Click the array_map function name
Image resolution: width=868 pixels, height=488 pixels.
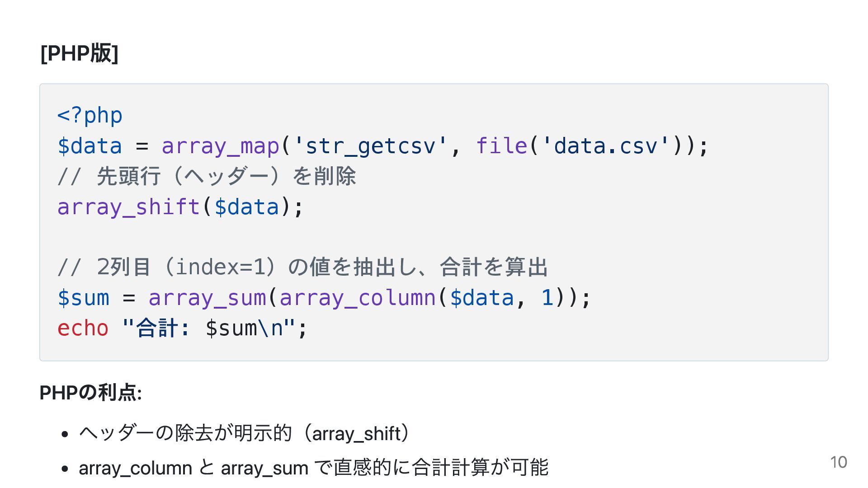click(221, 146)
